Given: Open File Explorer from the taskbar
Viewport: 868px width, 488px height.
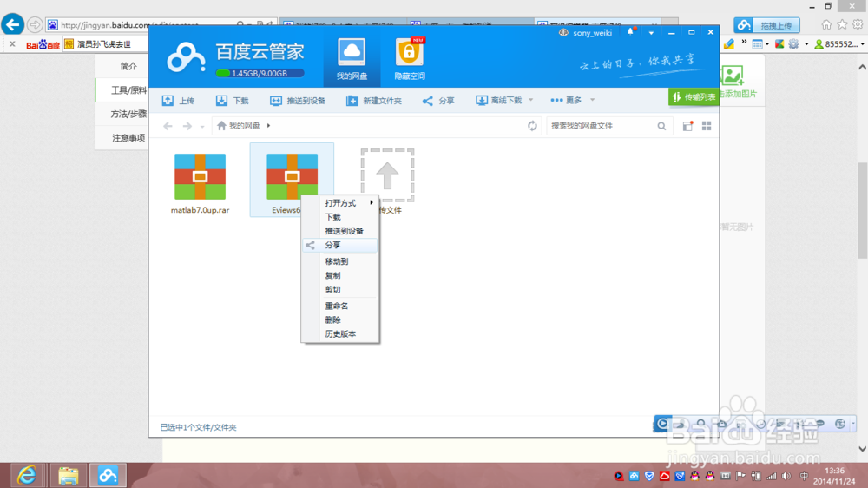Looking at the screenshot, I should [x=68, y=475].
